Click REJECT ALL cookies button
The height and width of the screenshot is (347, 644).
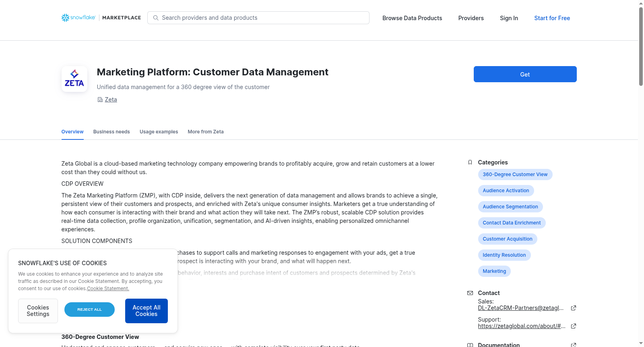point(89,310)
